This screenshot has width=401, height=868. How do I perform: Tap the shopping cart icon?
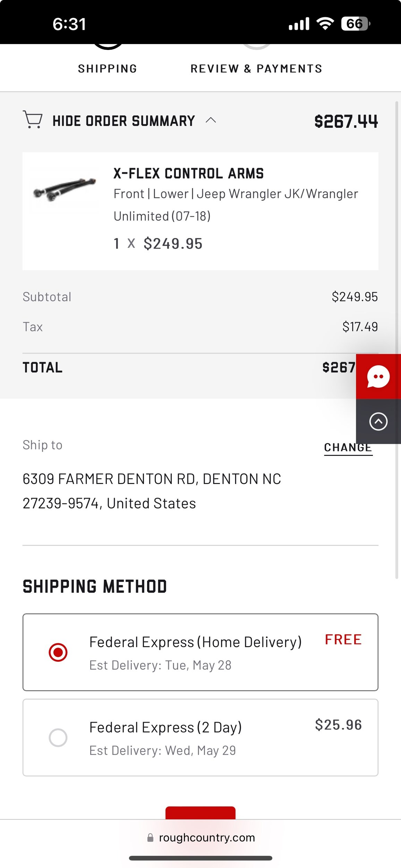click(33, 120)
